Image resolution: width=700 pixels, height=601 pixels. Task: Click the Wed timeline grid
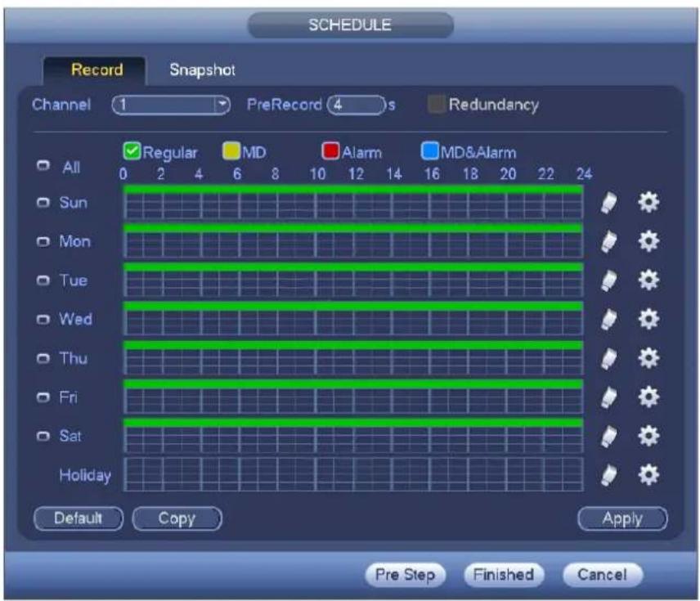pyautogui.click(x=353, y=319)
